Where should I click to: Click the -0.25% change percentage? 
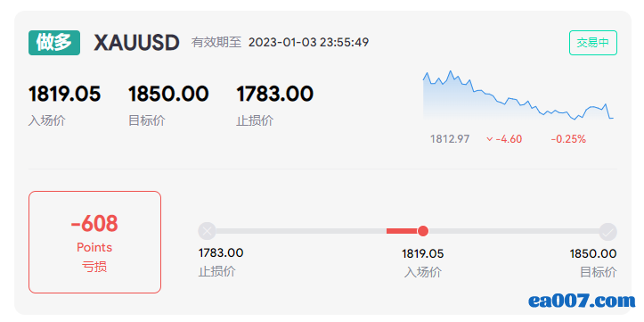point(568,139)
